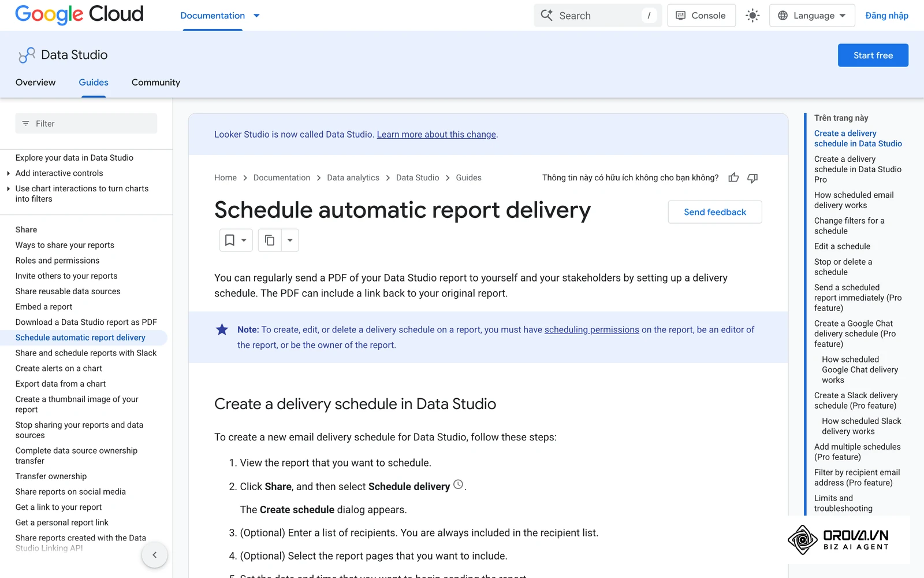The width and height of the screenshot is (924, 578).
Task: Click the Send feedback button
Action: tap(715, 212)
